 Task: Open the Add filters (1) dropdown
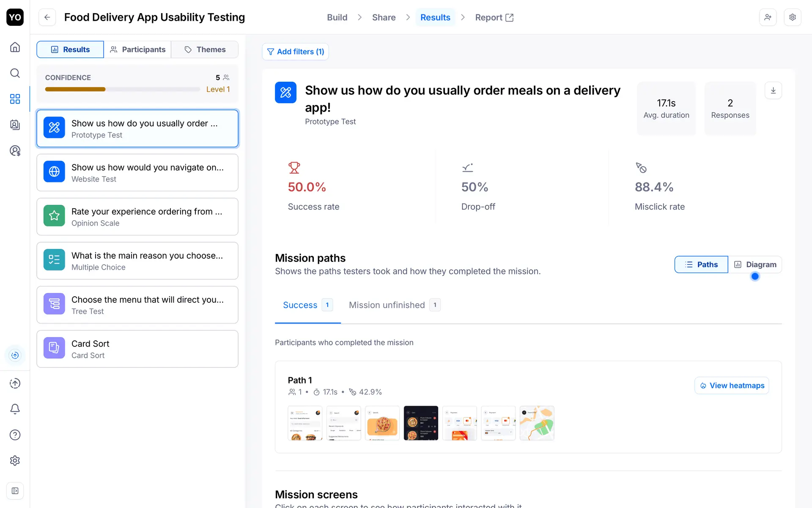tap(295, 52)
